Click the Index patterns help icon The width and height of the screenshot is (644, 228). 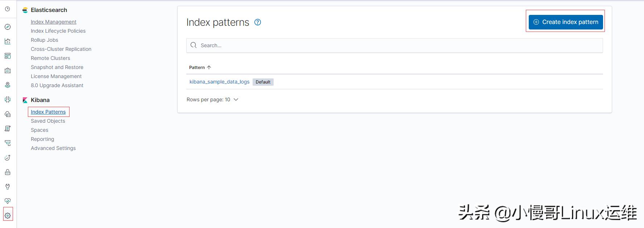(258, 22)
